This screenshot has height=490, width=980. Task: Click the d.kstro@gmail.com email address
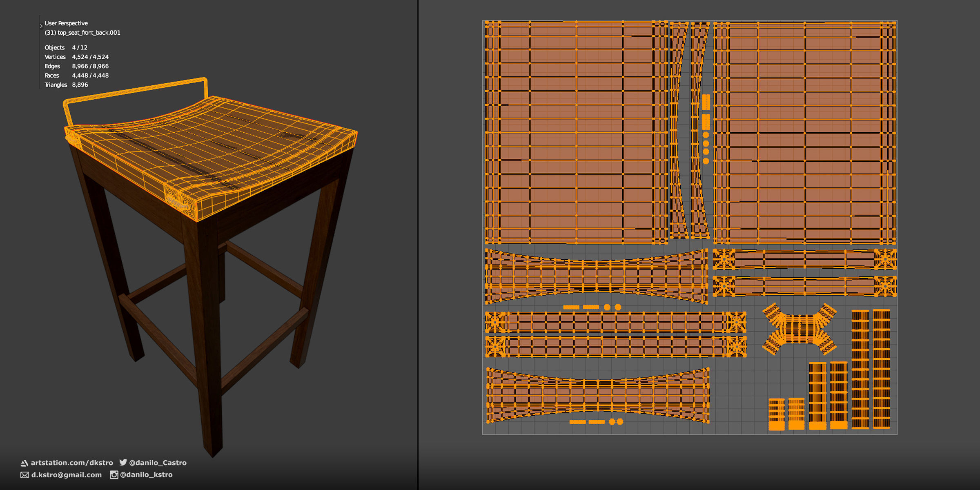(67, 475)
